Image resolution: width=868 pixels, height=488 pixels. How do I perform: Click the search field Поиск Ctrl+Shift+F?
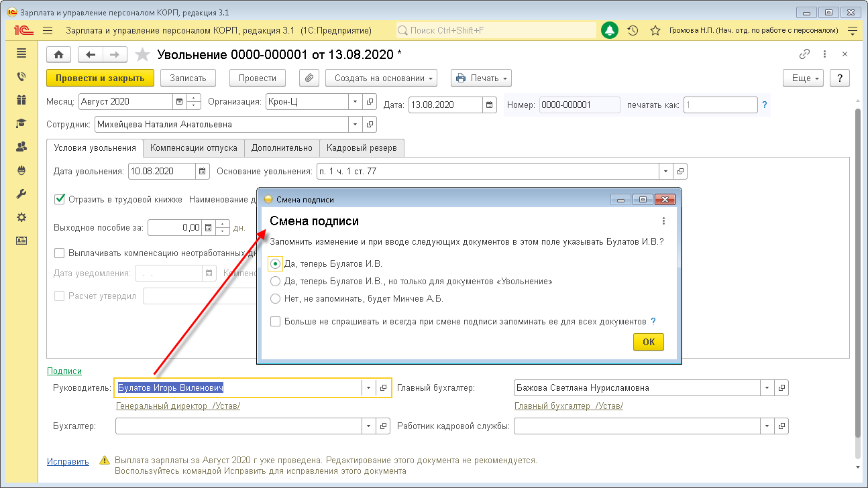pos(496,31)
